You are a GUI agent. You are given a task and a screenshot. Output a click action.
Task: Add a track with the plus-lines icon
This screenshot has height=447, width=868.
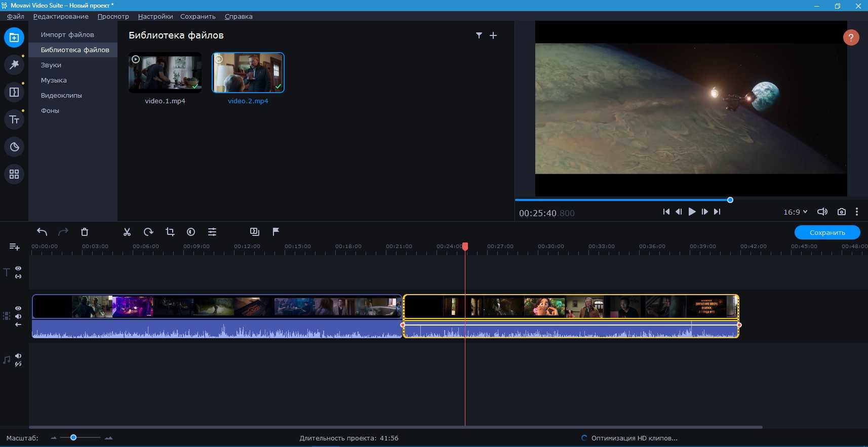click(x=15, y=247)
